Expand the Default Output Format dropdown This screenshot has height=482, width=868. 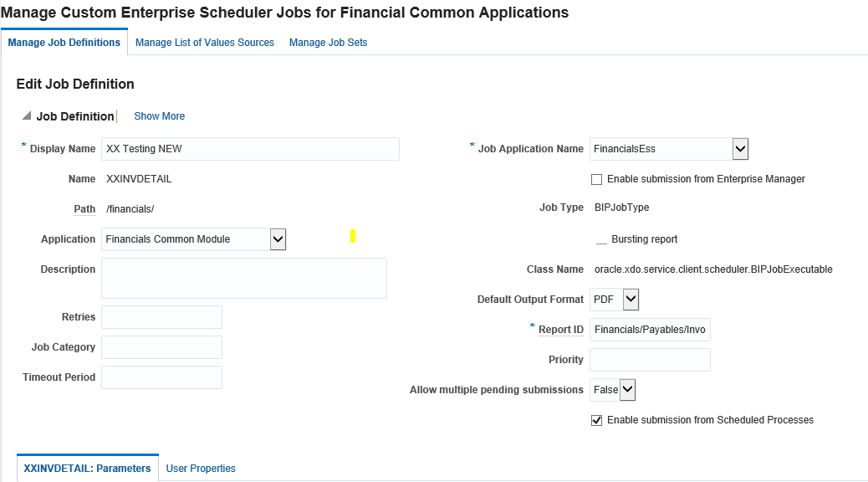click(x=631, y=299)
